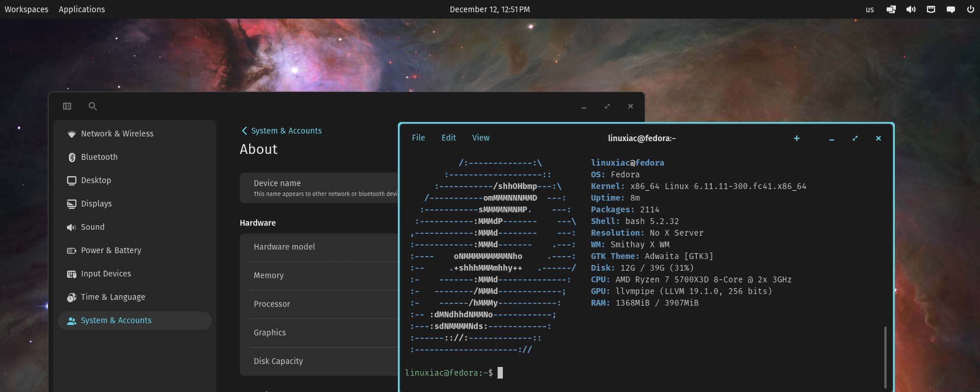
Task: Open the Applications launcher
Action: pyautogui.click(x=82, y=9)
